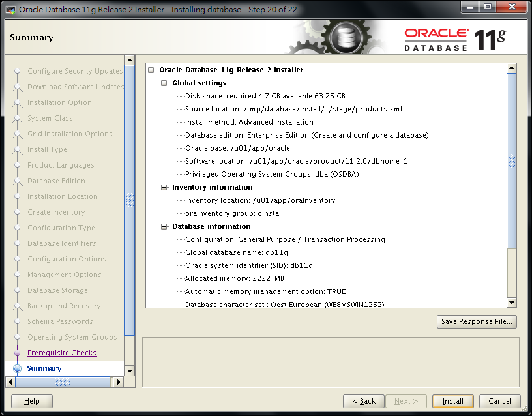Click the Summary step bullet icon

(x=17, y=368)
